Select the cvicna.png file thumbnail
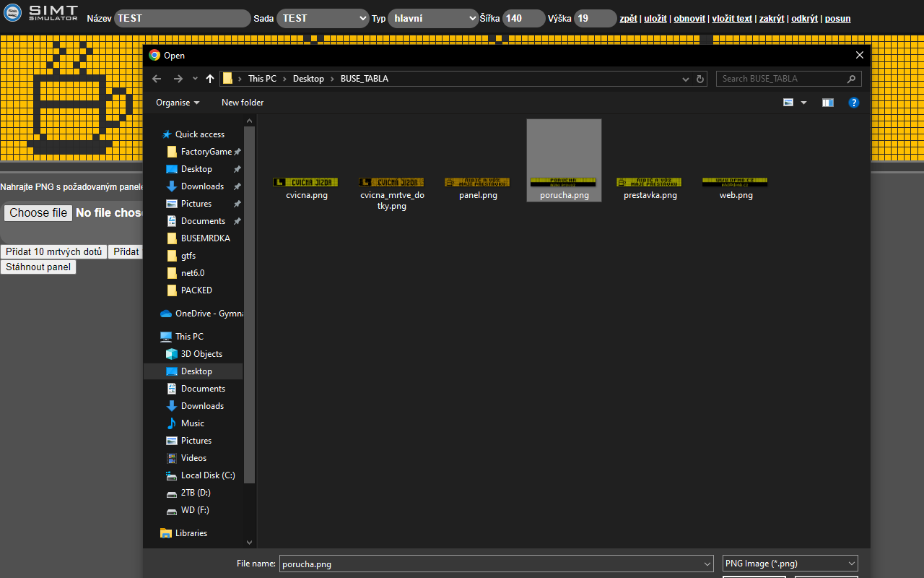This screenshot has height=578, width=924. click(306, 183)
